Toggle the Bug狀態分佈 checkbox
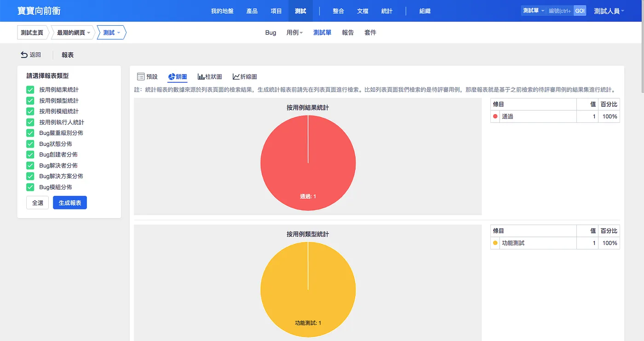This screenshot has width=644, height=341. [x=30, y=144]
